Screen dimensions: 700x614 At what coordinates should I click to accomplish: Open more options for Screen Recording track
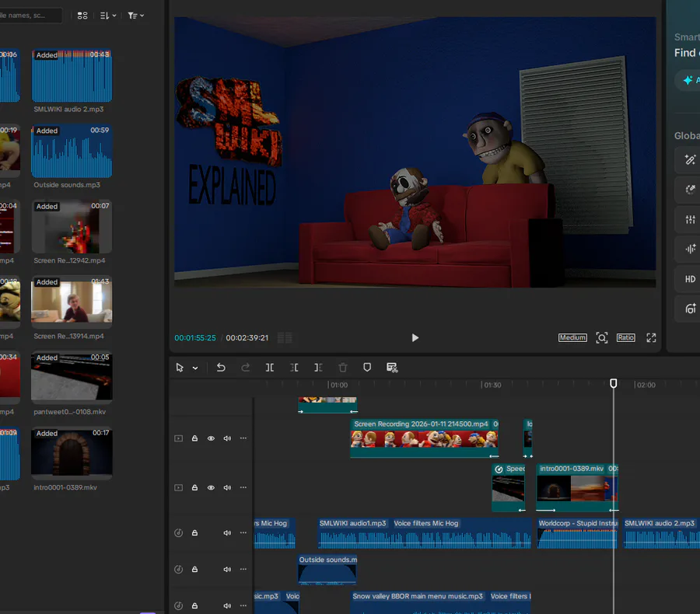tap(243, 438)
